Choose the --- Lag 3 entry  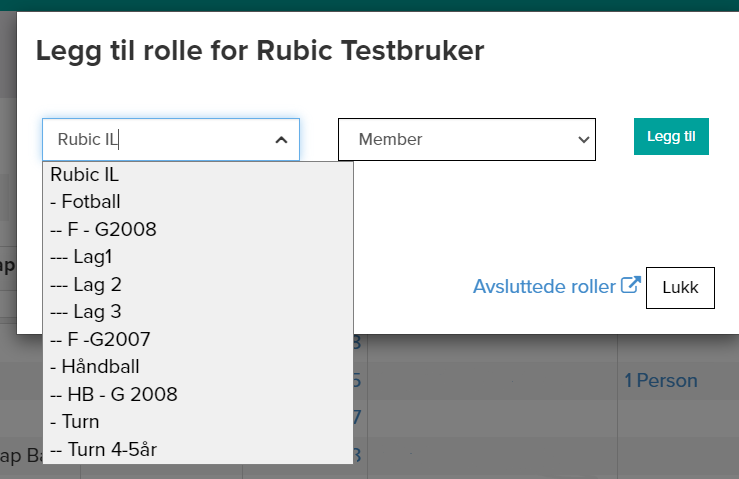[198, 312]
